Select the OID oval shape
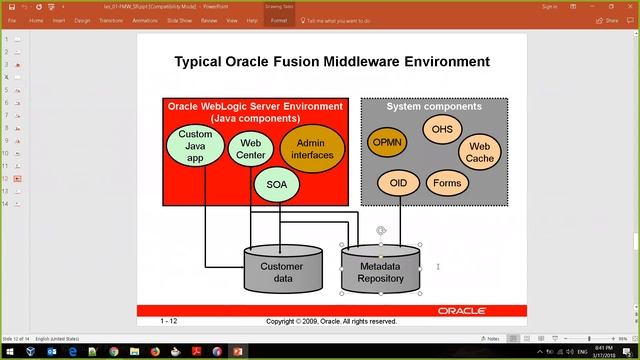The height and width of the screenshot is (360, 640). coord(398,183)
